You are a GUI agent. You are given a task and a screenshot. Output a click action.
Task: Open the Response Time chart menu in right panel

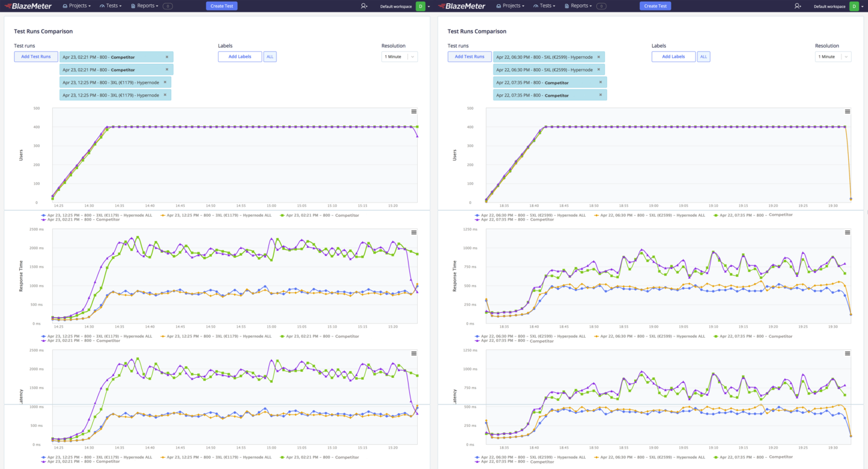coord(847,232)
